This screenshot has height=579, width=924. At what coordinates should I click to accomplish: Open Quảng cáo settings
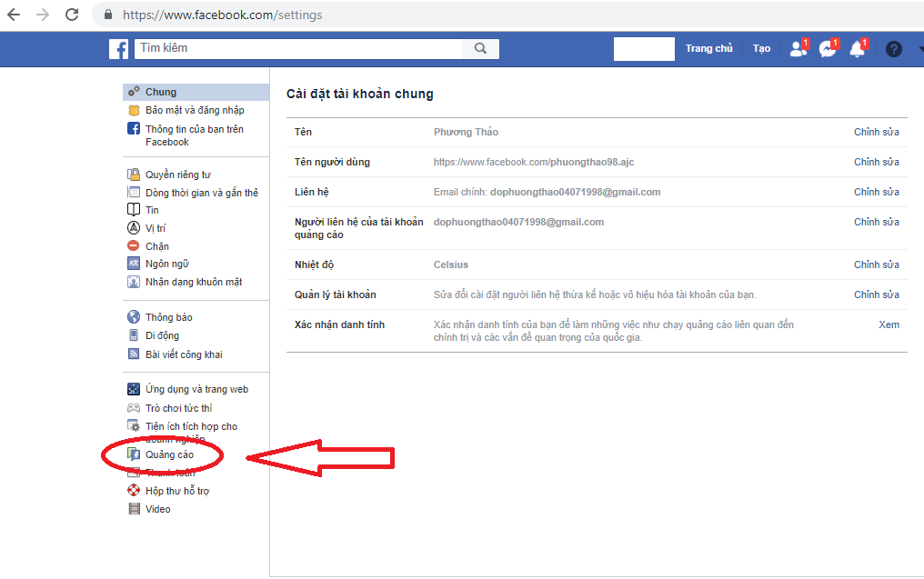pyautogui.click(x=169, y=454)
